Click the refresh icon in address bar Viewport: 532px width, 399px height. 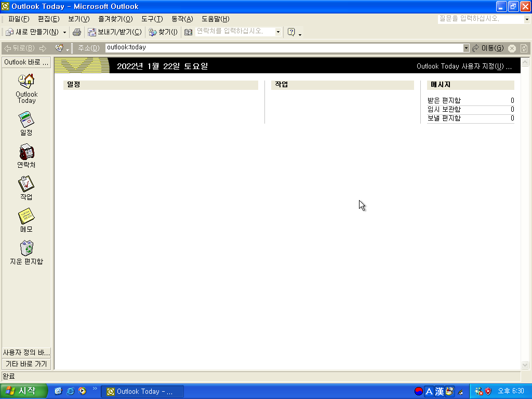point(524,48)
